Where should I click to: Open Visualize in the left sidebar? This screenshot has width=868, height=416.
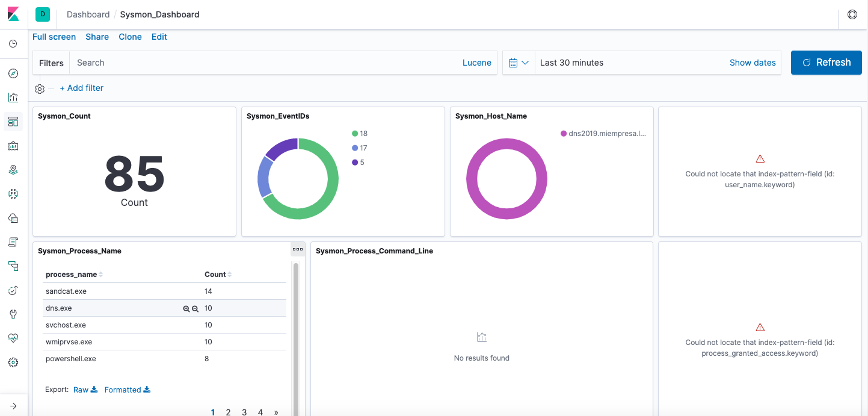tap(13, 98)
